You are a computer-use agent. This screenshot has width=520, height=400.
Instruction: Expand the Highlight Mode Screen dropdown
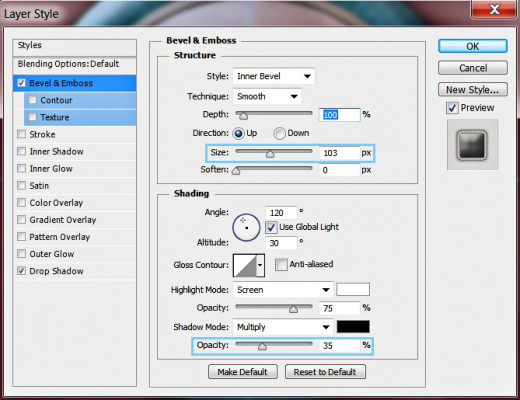tap(283, 290)
